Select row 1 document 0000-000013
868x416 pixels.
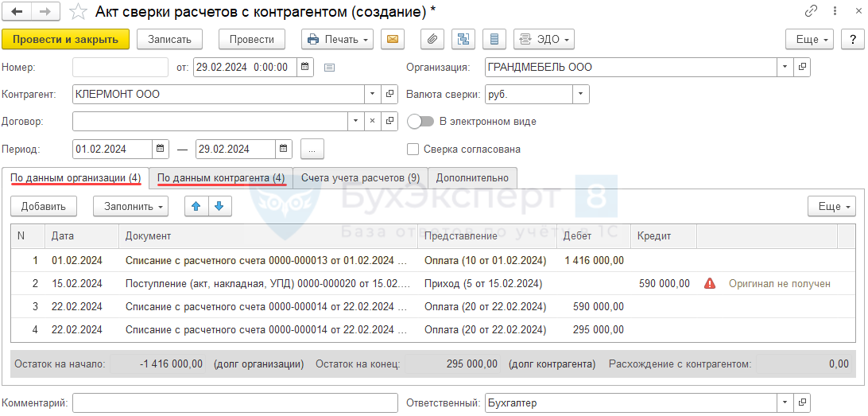click(x=268, y=260)
